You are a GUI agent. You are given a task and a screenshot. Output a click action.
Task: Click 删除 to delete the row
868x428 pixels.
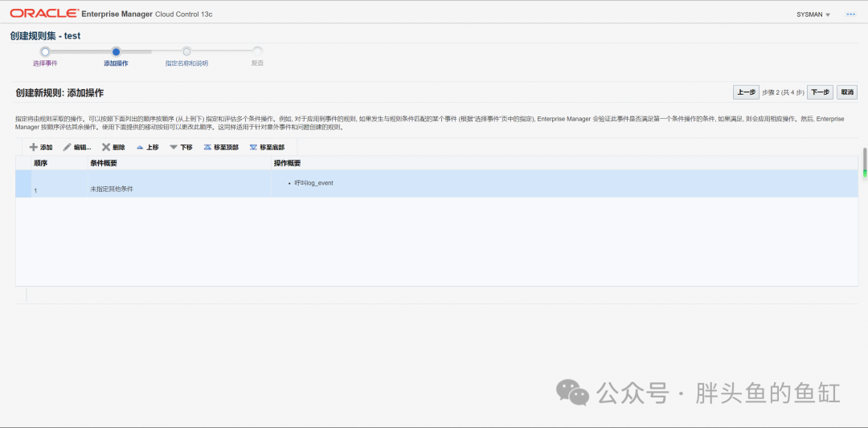[113, 148]
